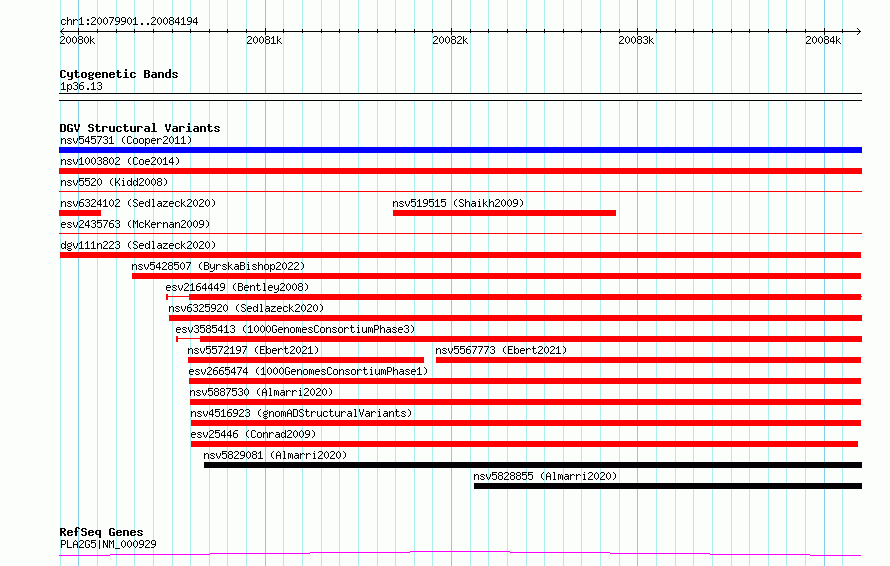This screenshot has width=890, height=566.
Task: Click the nsv545731 (Cooper2011) label
Action: click(x=126, y=140)
